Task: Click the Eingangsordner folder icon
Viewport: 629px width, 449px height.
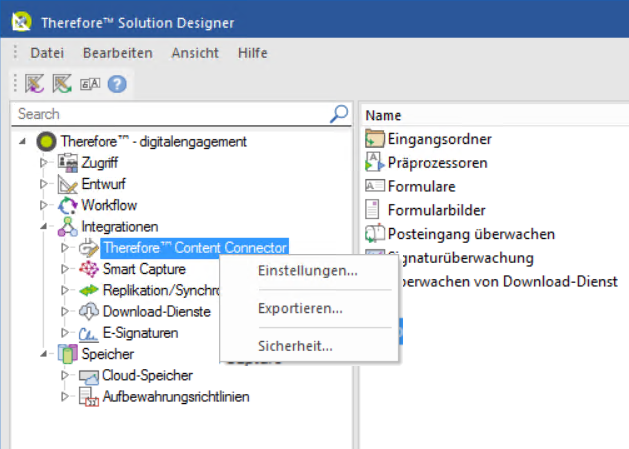Action: (375, 139)
